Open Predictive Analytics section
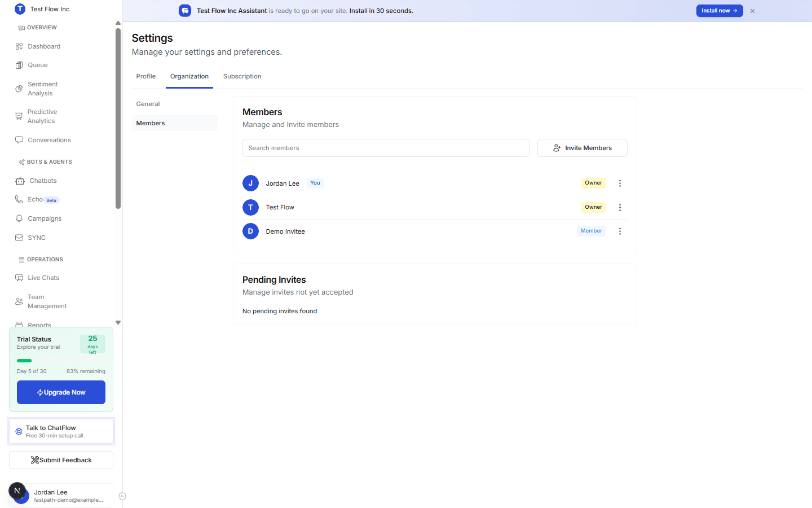The height and width of the screenshot is (508, 812). click(x=42, y=116)
